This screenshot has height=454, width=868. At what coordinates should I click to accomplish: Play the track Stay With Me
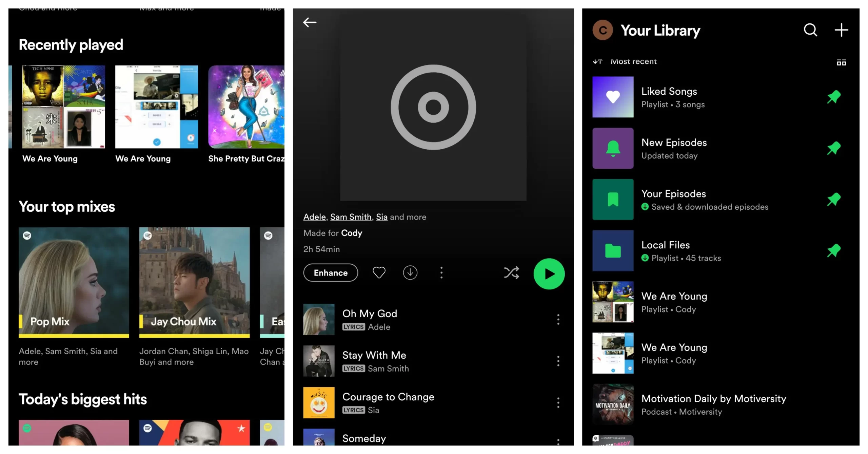[433, 361]
